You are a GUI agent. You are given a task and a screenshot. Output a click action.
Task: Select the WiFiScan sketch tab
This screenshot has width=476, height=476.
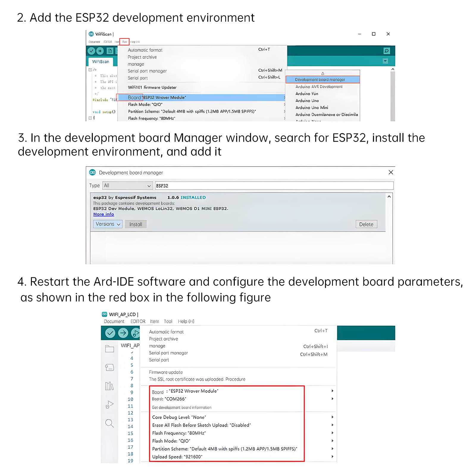101,62
